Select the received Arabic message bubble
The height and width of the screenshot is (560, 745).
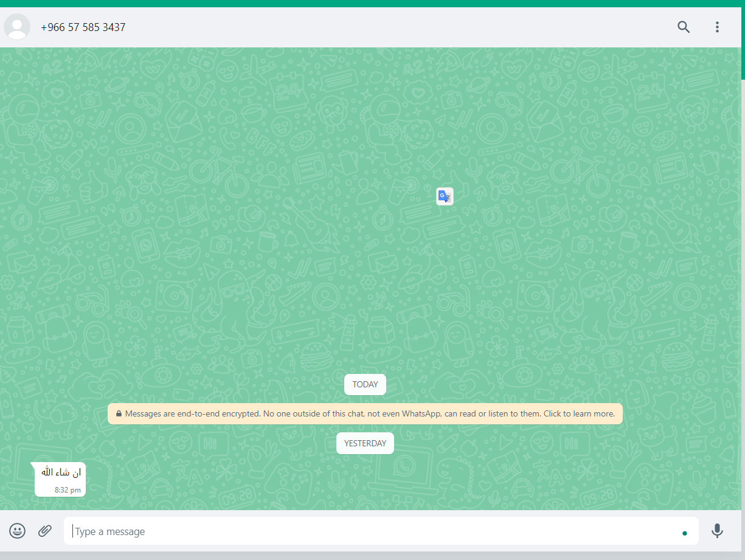click(60, 479)
